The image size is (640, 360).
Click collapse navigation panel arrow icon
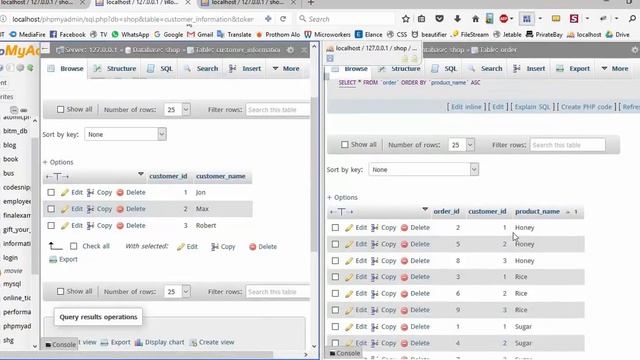coord(45,49)
